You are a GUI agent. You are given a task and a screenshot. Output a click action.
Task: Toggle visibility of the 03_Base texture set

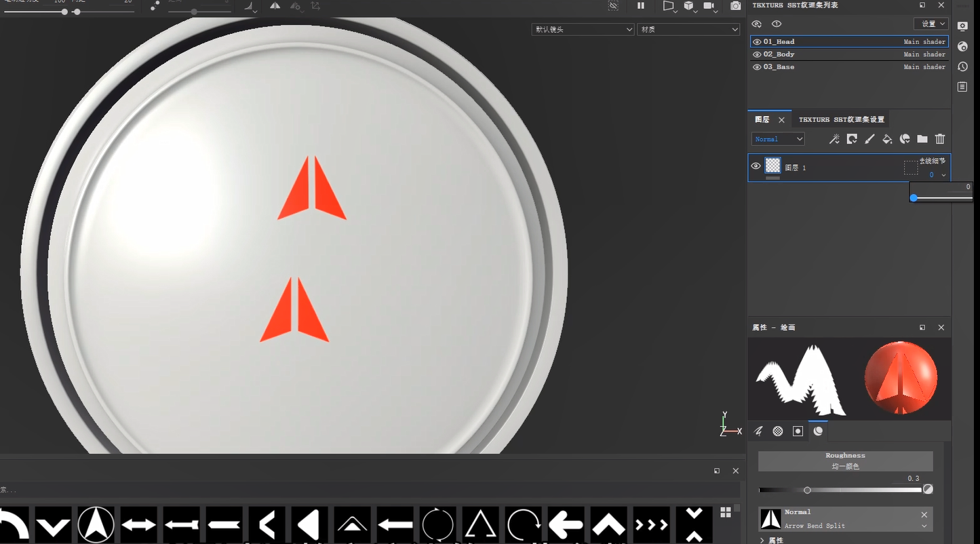point(756,66)
